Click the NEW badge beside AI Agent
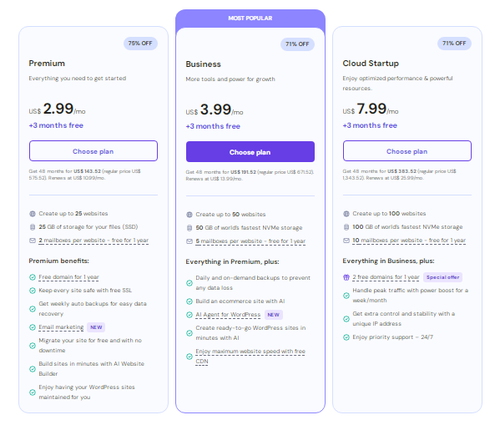 [x=273, y=315]
